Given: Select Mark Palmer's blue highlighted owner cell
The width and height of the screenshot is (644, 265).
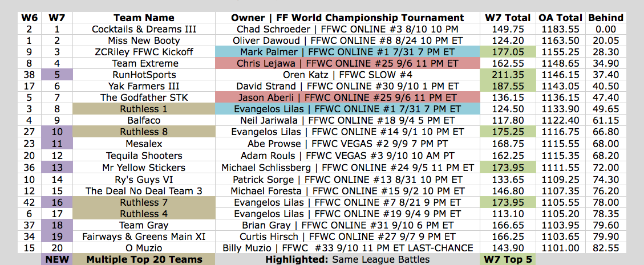Looking at the screenshot, I should [347, 52].
